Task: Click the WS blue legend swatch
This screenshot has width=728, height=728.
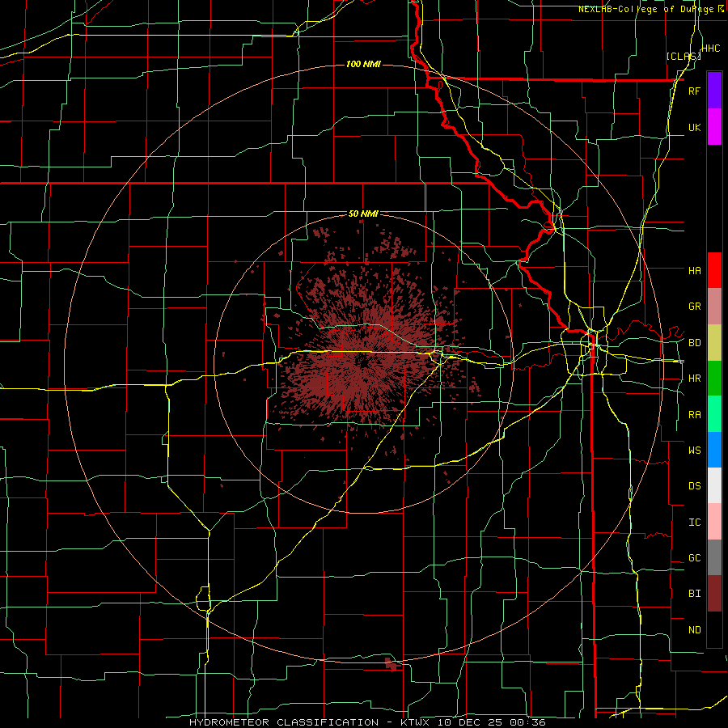Action: (714, 450)
